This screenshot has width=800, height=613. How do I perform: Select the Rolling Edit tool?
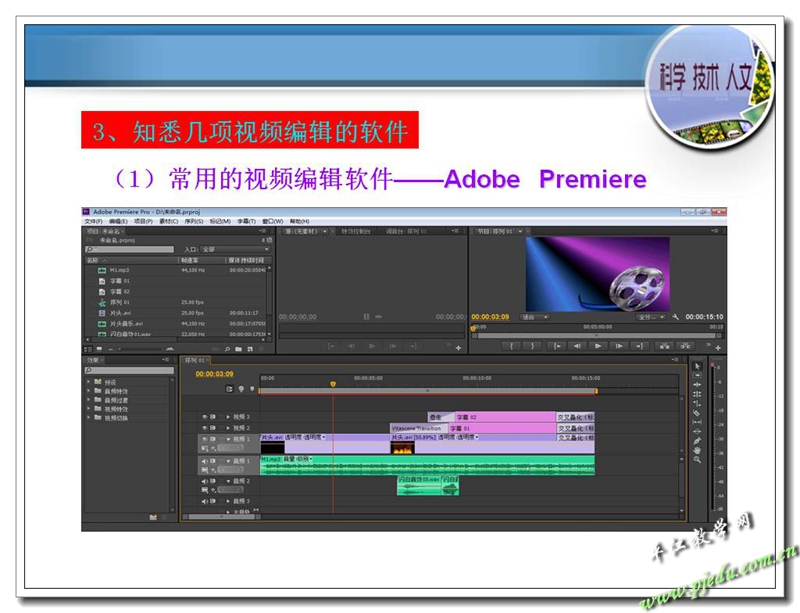697,394
